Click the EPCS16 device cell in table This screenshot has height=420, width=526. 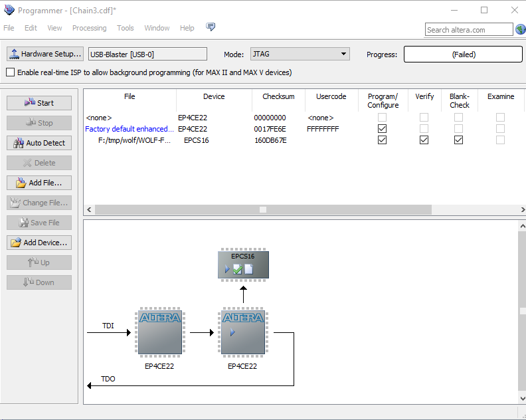196,140
